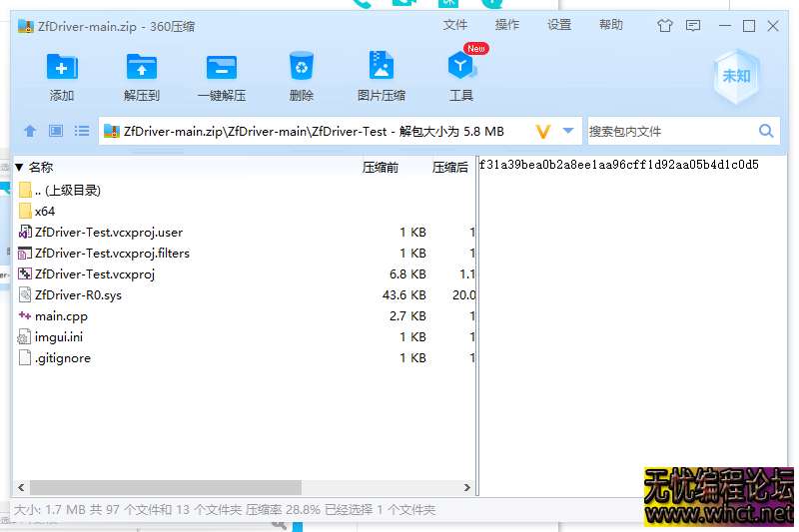Open the 设置 (Settings) menu

coord(559,25)
